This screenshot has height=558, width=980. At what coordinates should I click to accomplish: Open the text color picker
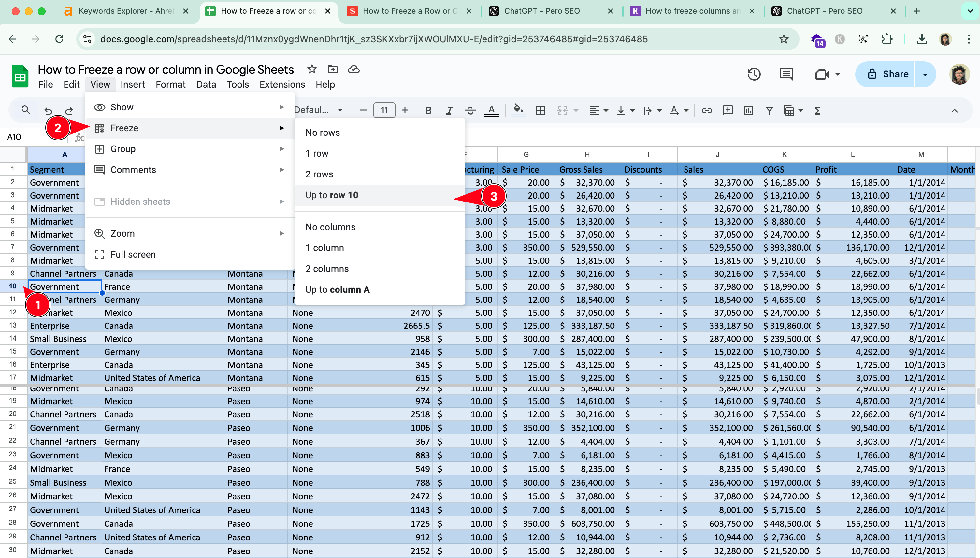pyautogui.click(x=491, y=110)
